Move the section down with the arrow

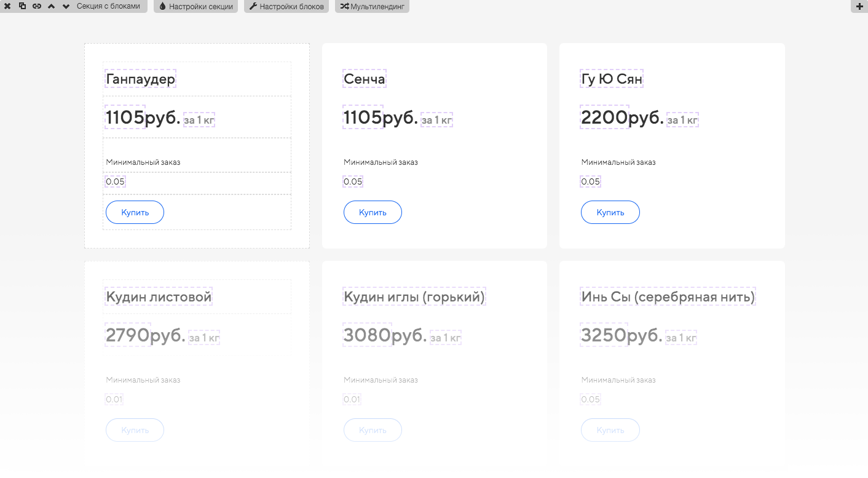[66, 6]
